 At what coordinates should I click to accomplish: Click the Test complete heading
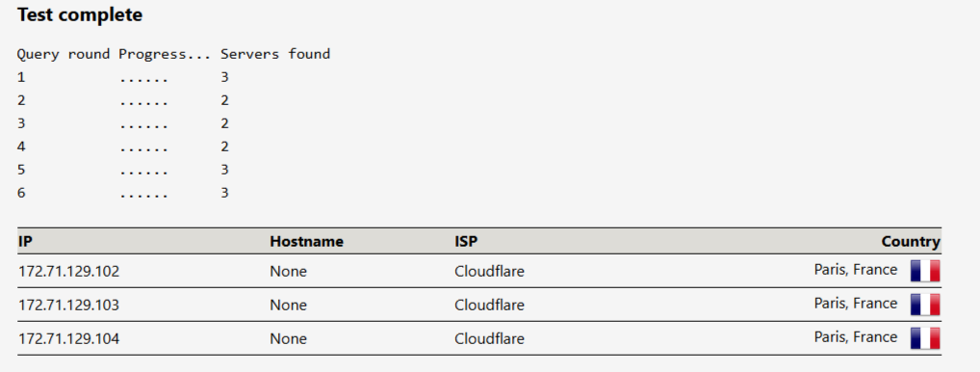coord(79,15)
